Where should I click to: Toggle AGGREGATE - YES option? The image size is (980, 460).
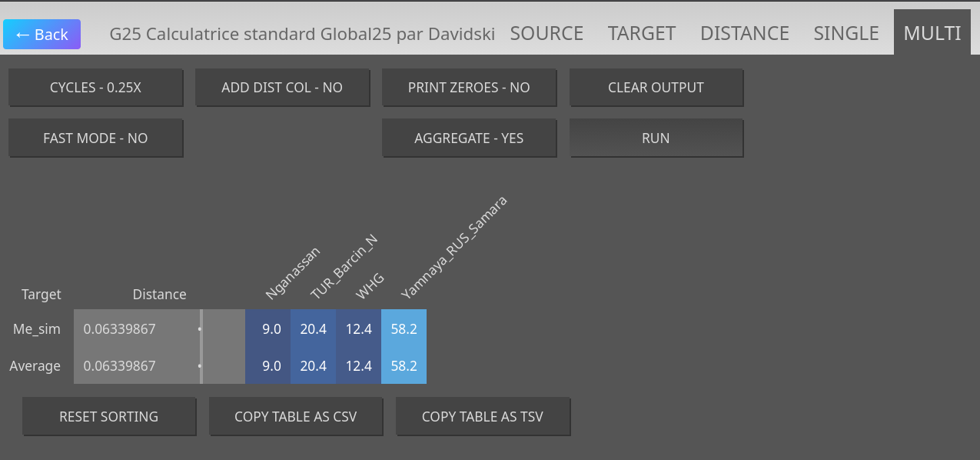(x=469, y=138)
